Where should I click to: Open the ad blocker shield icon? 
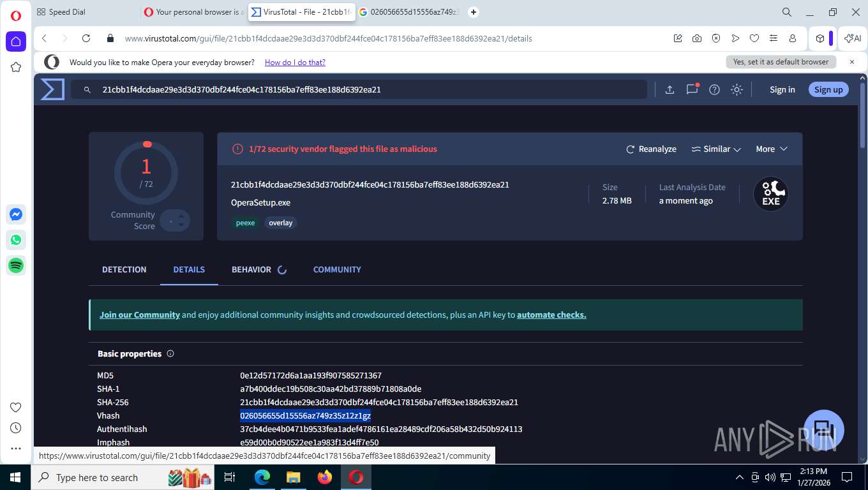tap(716, 38)
